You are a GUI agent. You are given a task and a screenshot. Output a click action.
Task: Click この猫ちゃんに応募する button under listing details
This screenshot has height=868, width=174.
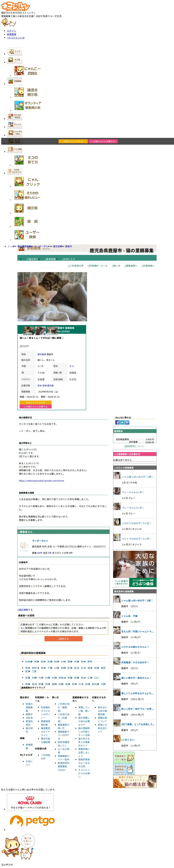tap(36, 406)
